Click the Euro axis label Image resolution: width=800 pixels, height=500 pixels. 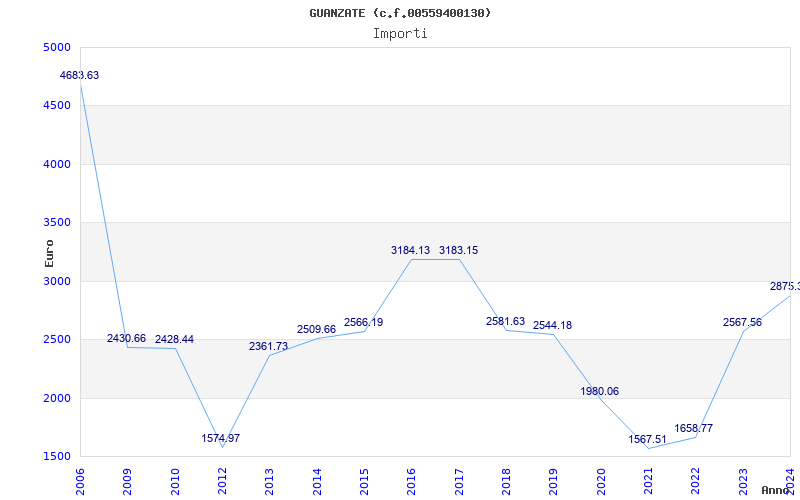click(x=49, y=254)
